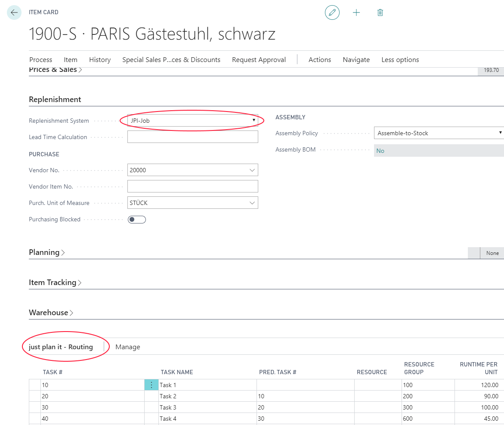The height and width of the screenshot is (425, 504).
Task: Open Special Sales Prices & Discounts menu
Action: (171, 60)
